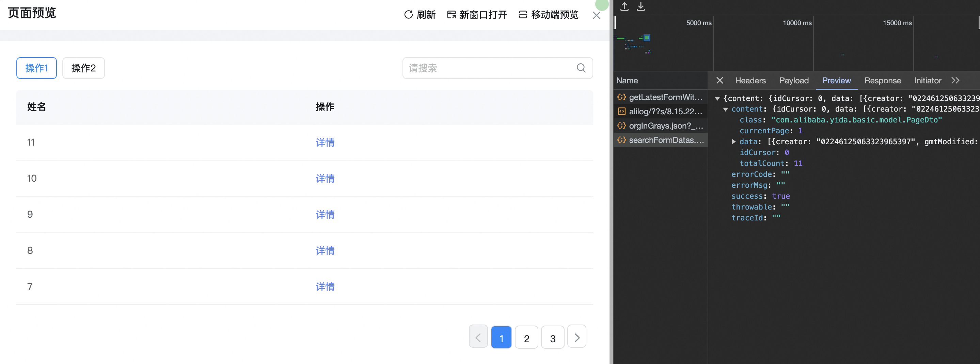This screenshot has width=980, height=364.
Task: Switch to the Preview tab
Action: pos(836,81)
